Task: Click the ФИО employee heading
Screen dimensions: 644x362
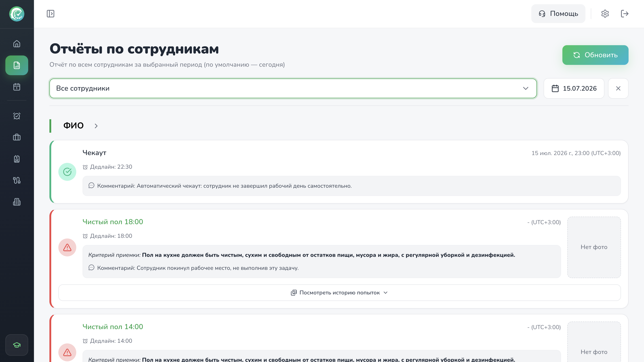Action: [x=73, y=126]
